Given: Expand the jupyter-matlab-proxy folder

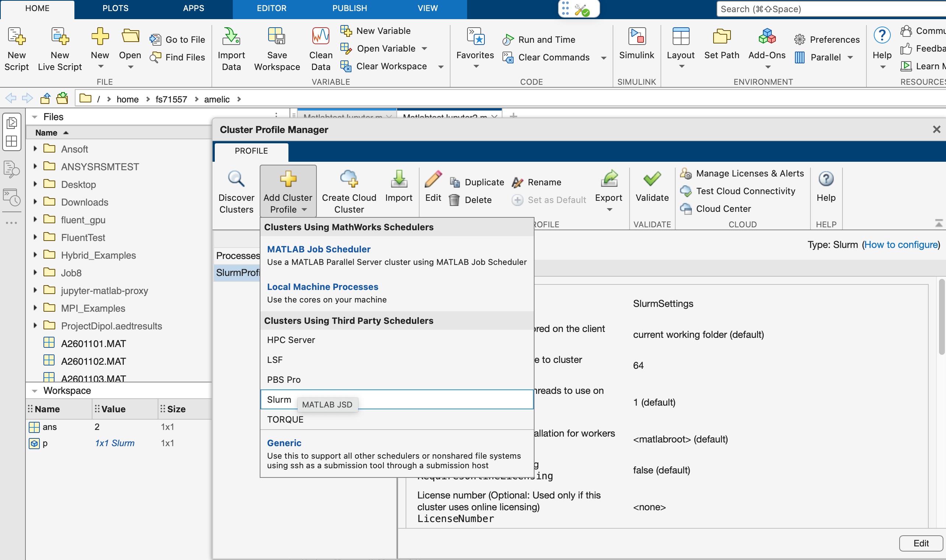Looking at the screenshot, I should 35,290.
